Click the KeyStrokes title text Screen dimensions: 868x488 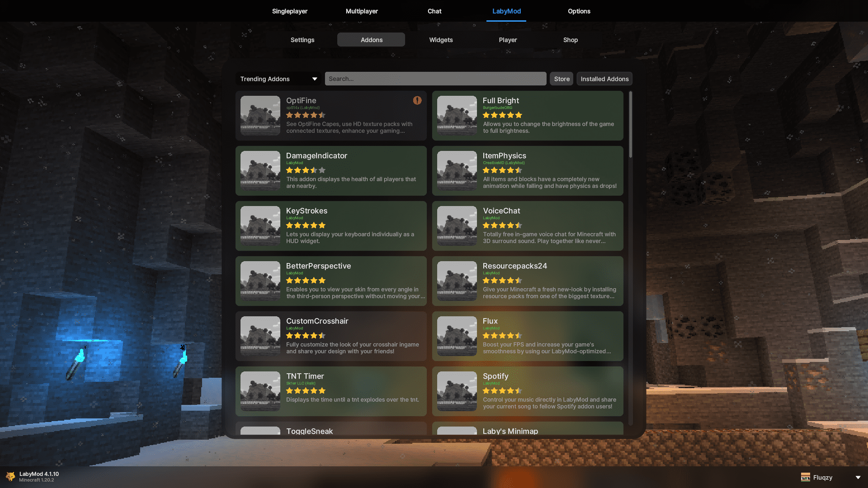point(307,211)
